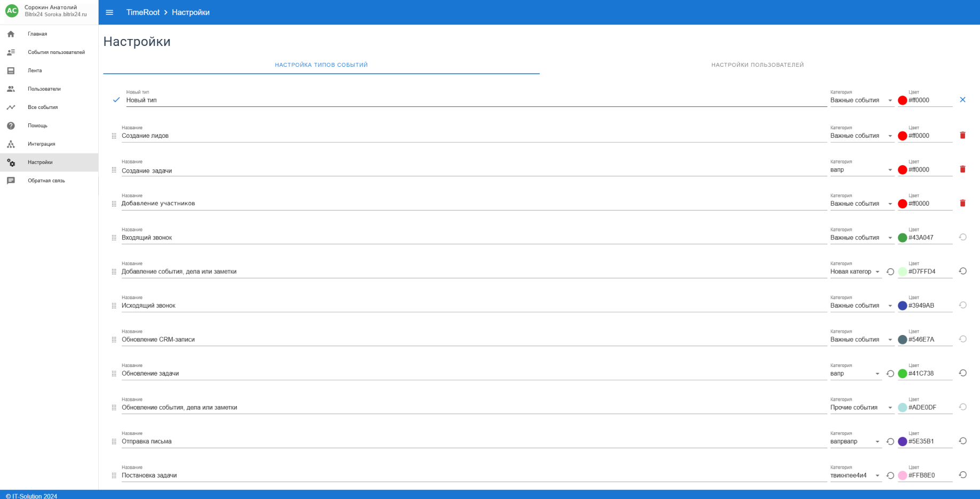Click the green #43A047 color swatch
Viewport: 980px width, 499px height.
(x=902, y=238)
